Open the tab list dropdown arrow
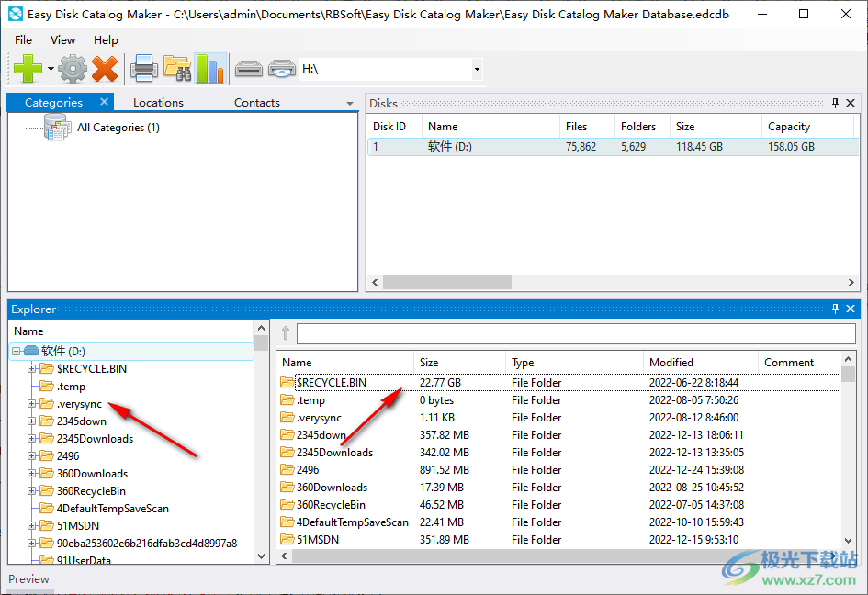Viewport: 868px width, 595px height. tap(350, 104)
